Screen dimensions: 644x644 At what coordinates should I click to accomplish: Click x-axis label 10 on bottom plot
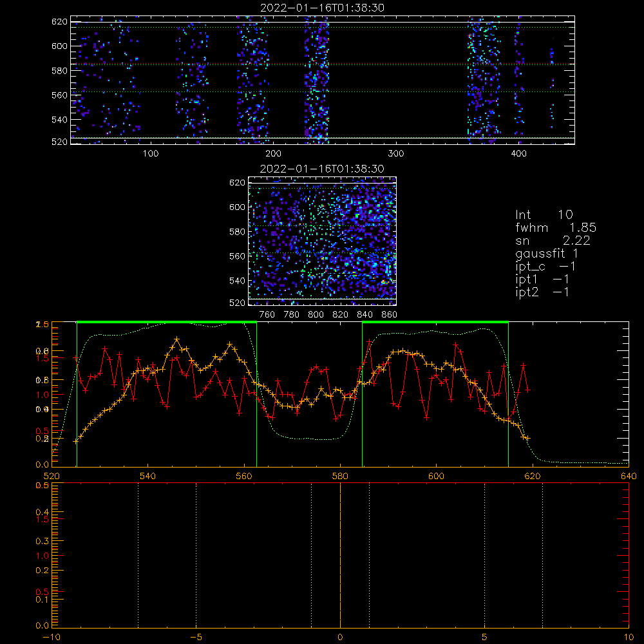629,638
